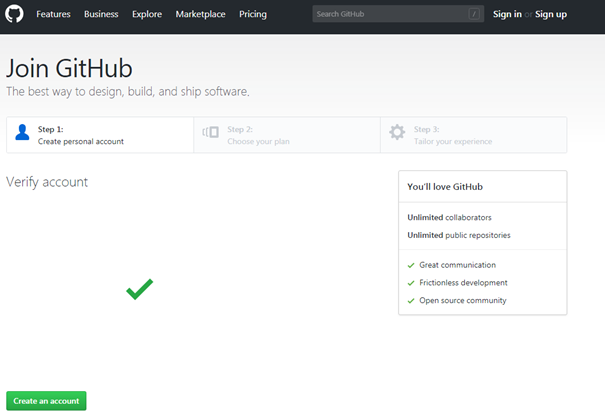Open the Marketplace nav item
Screen dimensions: 605x414
tap(200, 14)
